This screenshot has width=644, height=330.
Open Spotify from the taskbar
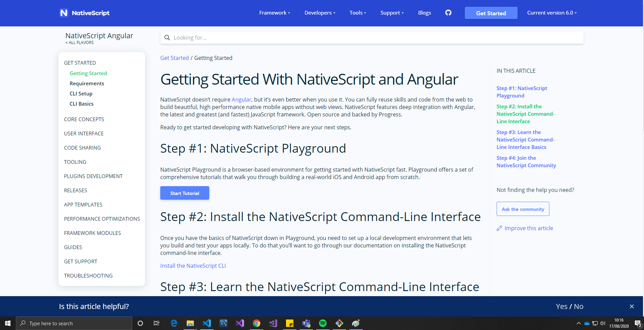tap(323, 323)
